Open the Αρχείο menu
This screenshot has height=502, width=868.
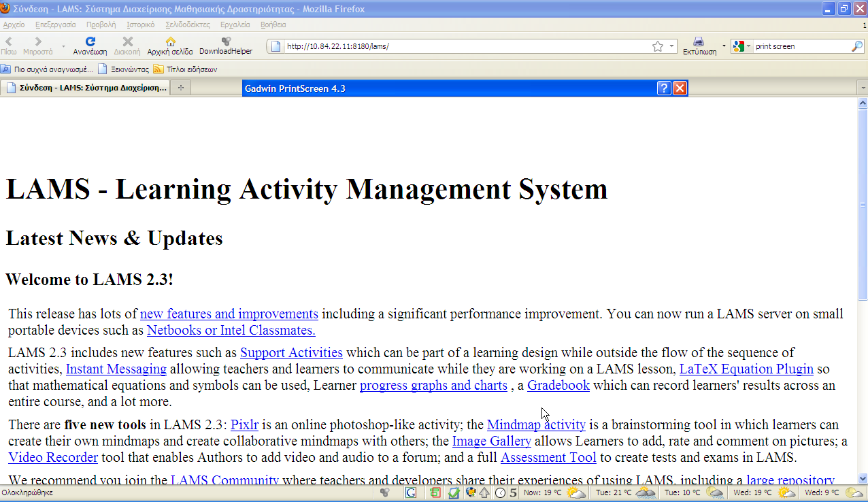click(14, 24)
